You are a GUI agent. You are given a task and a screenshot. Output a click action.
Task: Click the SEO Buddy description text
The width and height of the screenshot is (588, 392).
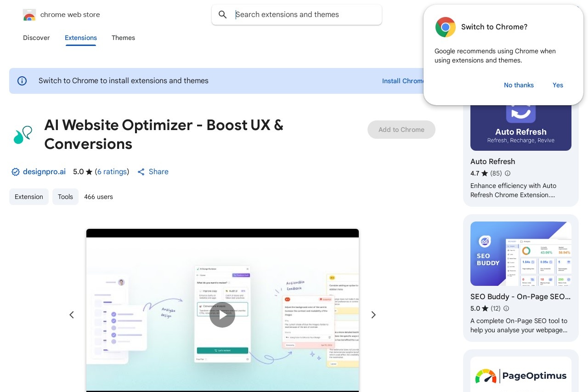[519, 325]
